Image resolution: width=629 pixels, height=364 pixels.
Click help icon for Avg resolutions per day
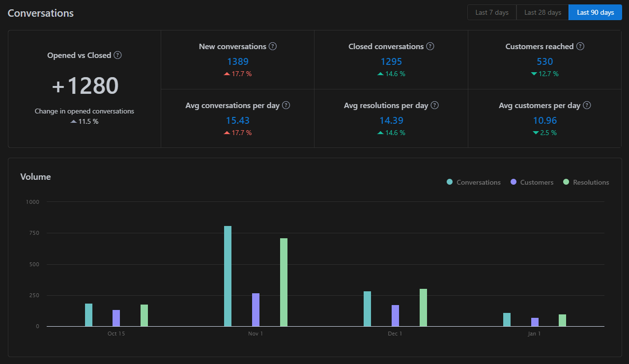(434, 105)
